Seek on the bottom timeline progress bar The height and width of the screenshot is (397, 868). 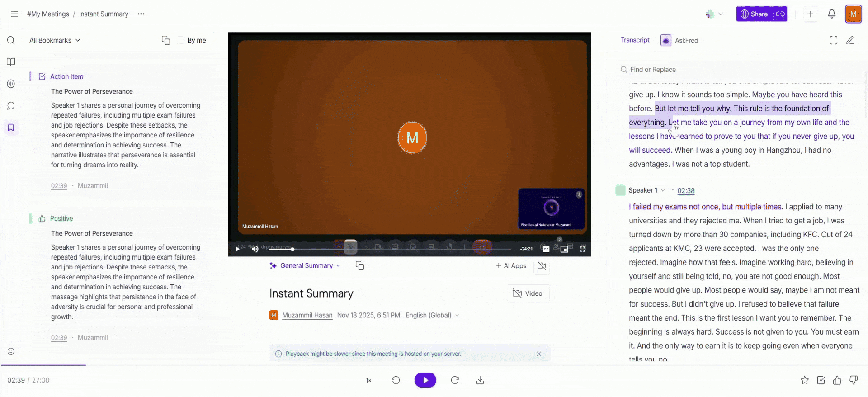(x=434, y=365)
